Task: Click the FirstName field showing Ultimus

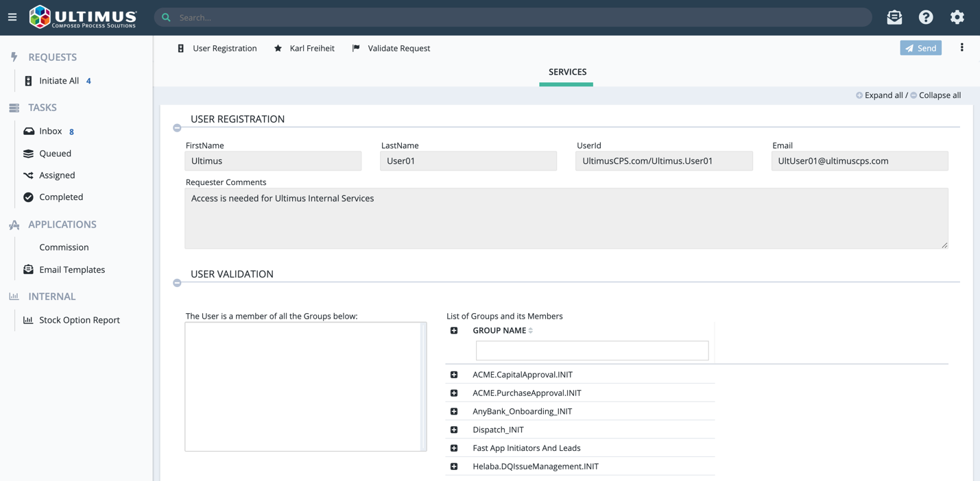Action: point(273,161)
